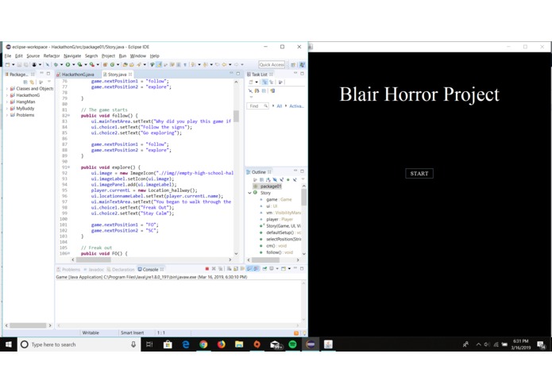Click the editor vertical scrollbar thumb

[x=236, y=116]
